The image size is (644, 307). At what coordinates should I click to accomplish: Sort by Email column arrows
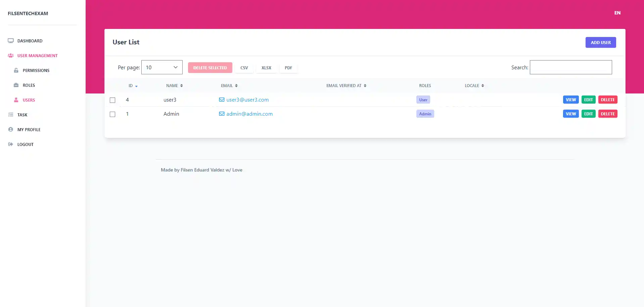click(236, 86)
